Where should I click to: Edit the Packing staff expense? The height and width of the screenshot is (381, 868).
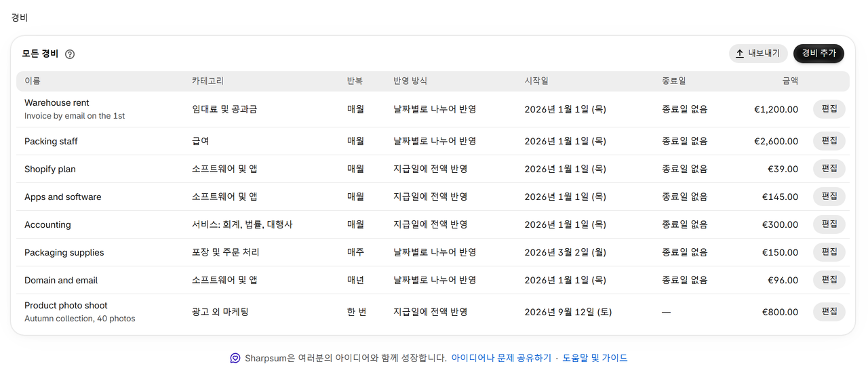pyautogui.click(x=829, y=141)
